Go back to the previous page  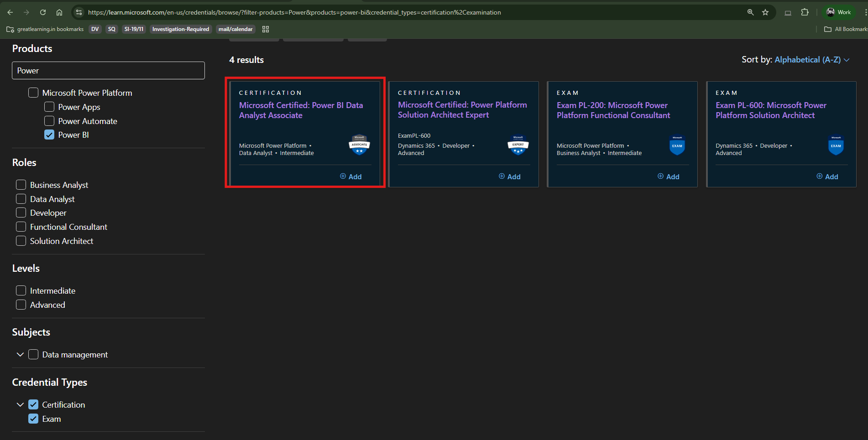(x=10, y=12)
